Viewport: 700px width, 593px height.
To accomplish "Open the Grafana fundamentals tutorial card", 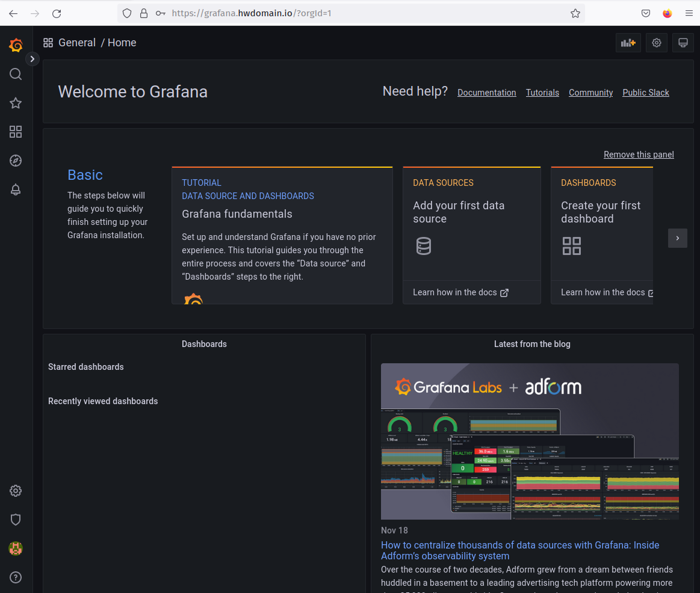I will (282, 236).
